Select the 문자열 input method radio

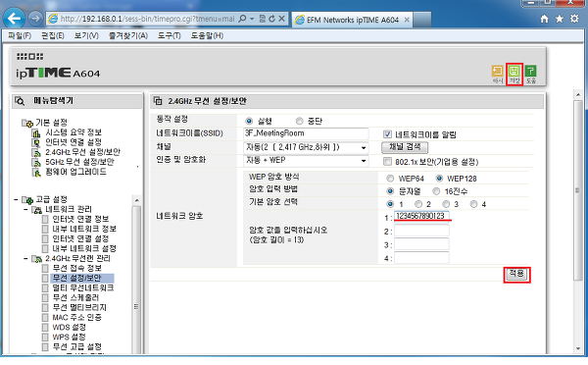tap(390, 191)
